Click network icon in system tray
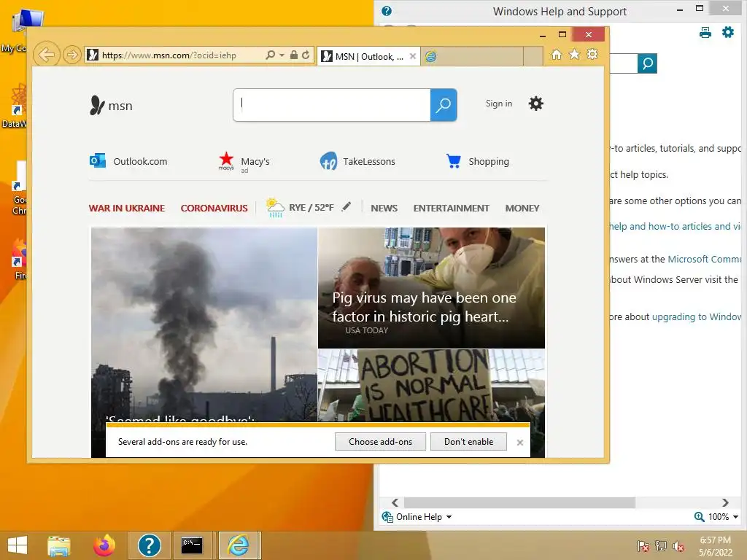Screen dimensions: 747x560 point(661,546)
